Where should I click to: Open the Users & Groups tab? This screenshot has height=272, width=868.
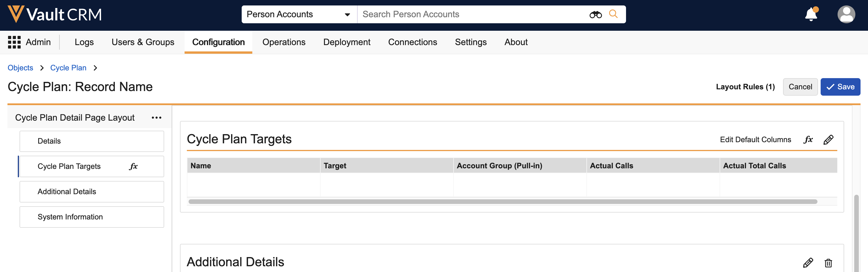[x=143, y=42]
